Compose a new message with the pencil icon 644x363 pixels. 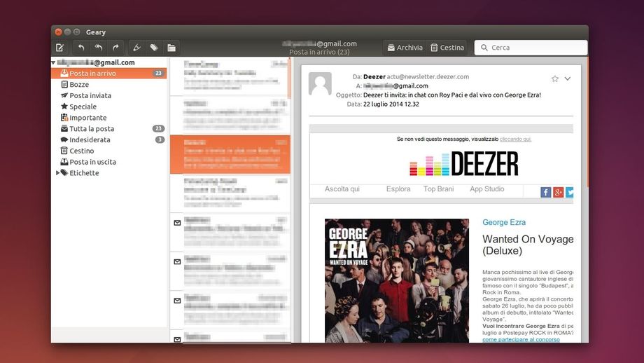pos(60,48)
